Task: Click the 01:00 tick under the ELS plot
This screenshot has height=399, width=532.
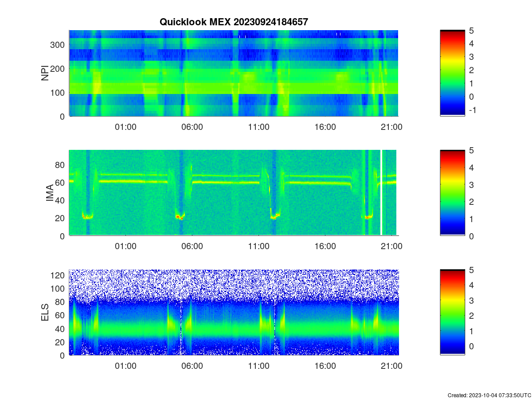Action: click(125, 366)
